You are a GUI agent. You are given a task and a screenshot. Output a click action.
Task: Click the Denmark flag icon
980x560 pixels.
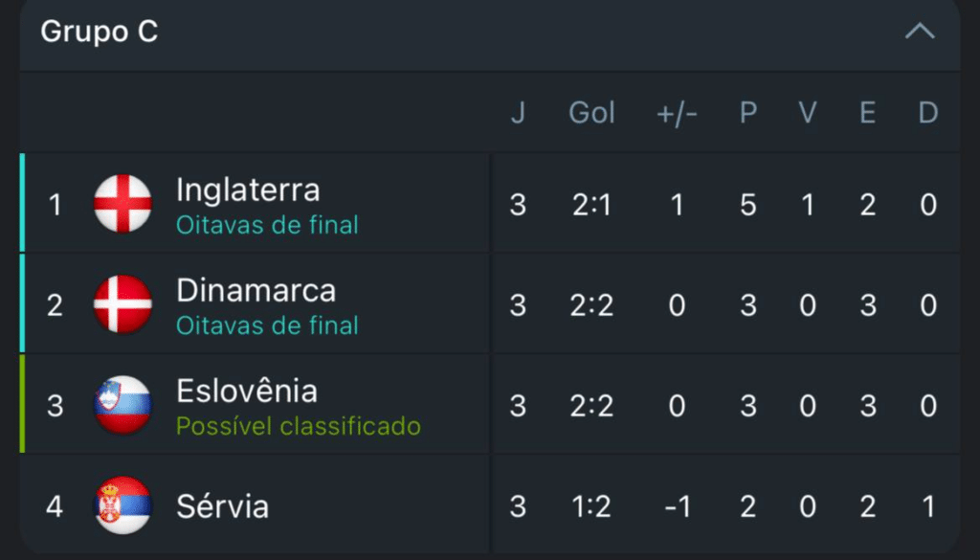122,304
